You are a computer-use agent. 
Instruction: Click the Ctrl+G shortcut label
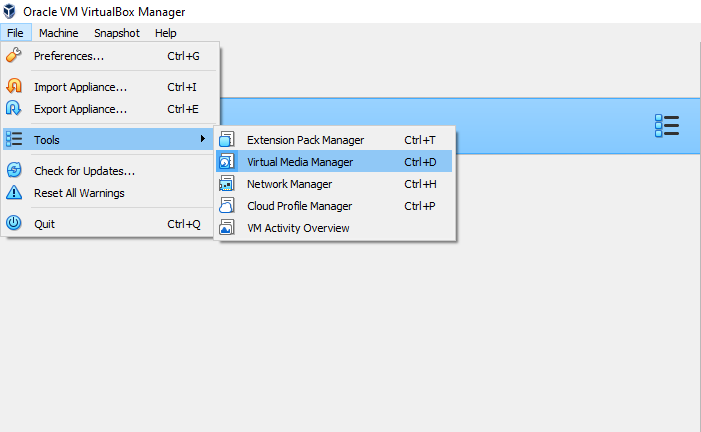click(x=183, y=56)
